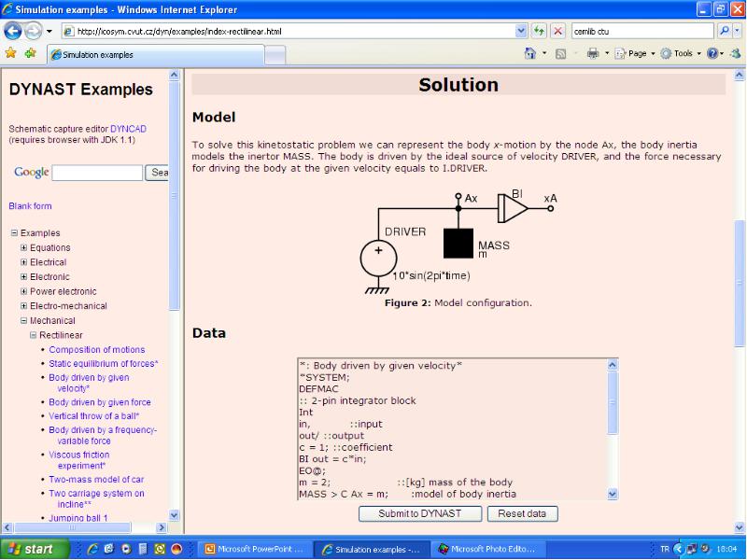The height and width of the screenshot is (560, 747).
Task: Click the RSS Feeds icon
Action: [561, 54]
